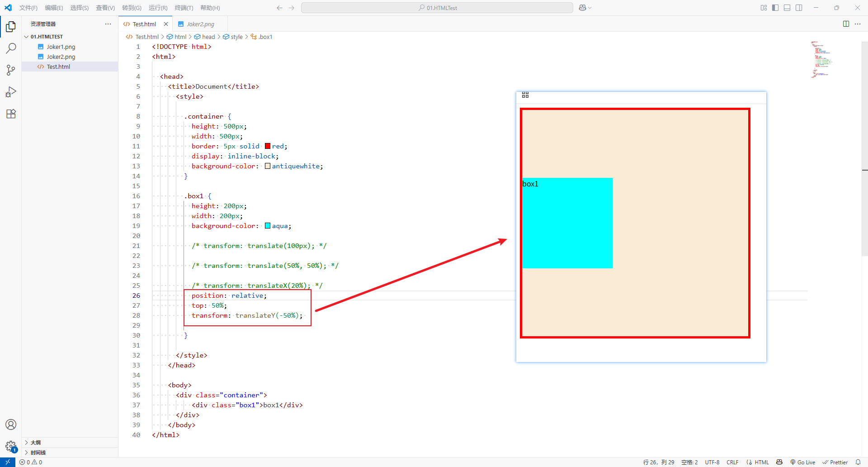The image size is (868, 467).
Task: Click the grid icon in the preview overlay
Action: point(525,95)
